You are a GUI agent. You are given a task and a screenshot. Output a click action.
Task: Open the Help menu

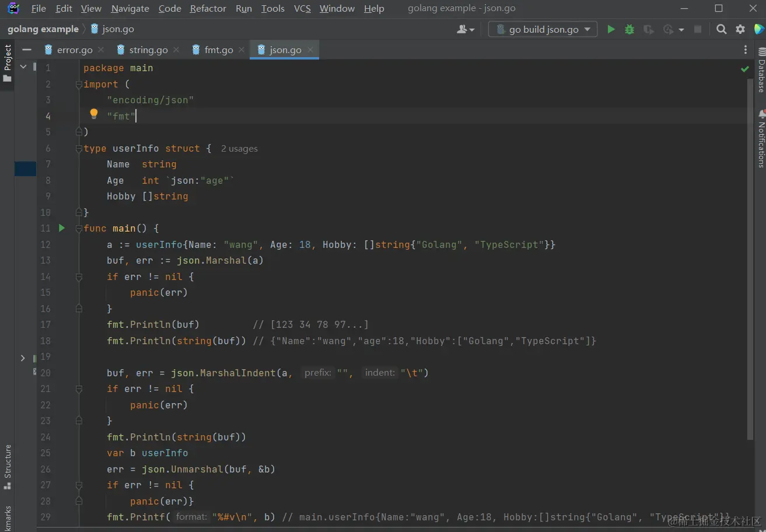coord(374,8)
